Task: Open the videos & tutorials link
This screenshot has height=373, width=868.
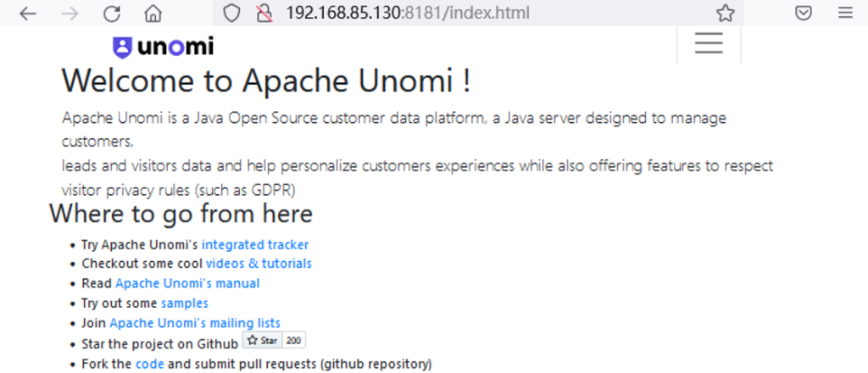Action: (259, 264)
